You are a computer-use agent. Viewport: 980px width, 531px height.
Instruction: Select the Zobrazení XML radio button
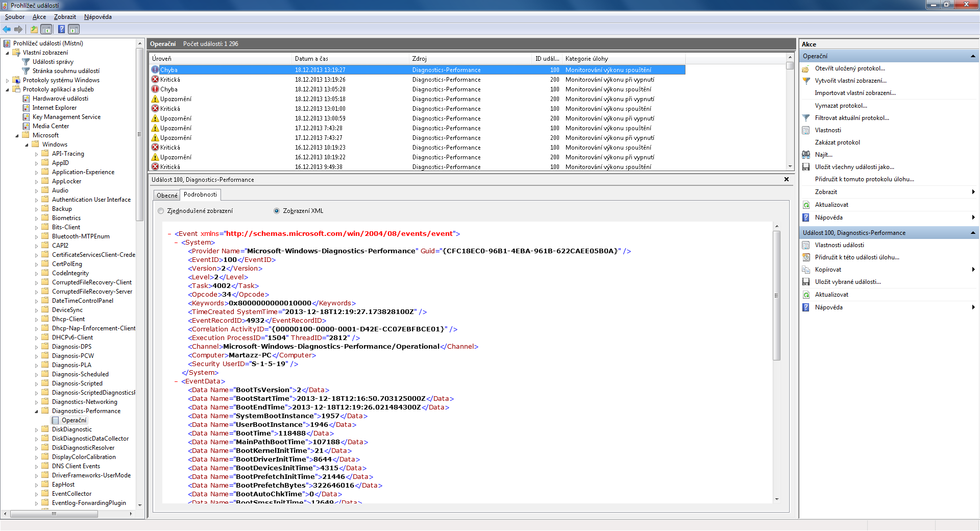point(277,211)
